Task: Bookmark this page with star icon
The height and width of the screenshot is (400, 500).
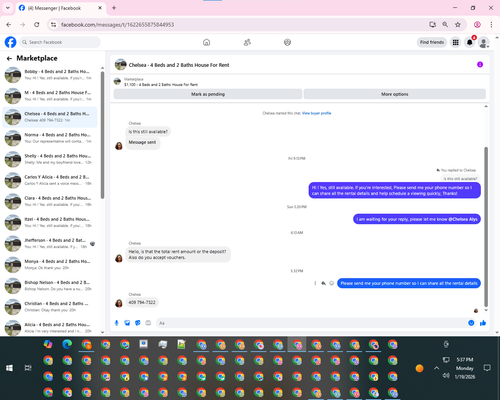Action: click(x=458, y=25)
